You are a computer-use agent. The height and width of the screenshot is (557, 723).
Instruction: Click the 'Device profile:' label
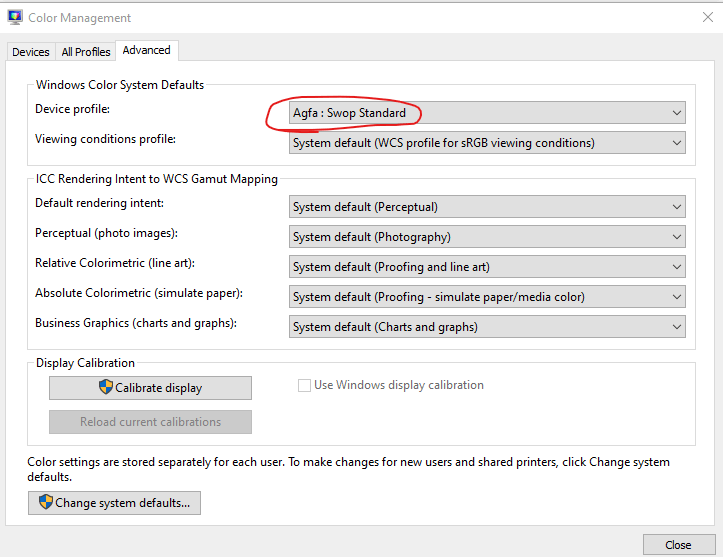[x=72, y=109]
